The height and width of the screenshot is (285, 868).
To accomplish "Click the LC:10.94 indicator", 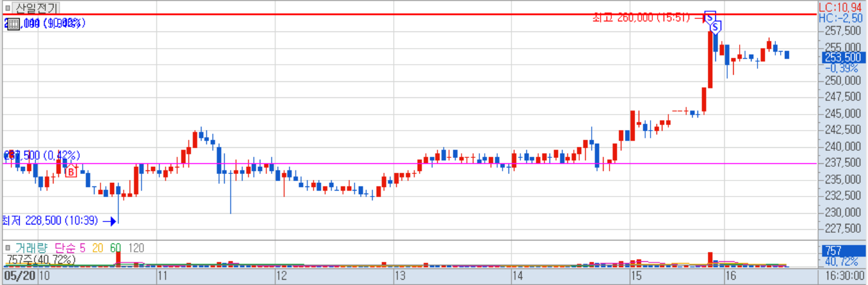I will 839,7.
